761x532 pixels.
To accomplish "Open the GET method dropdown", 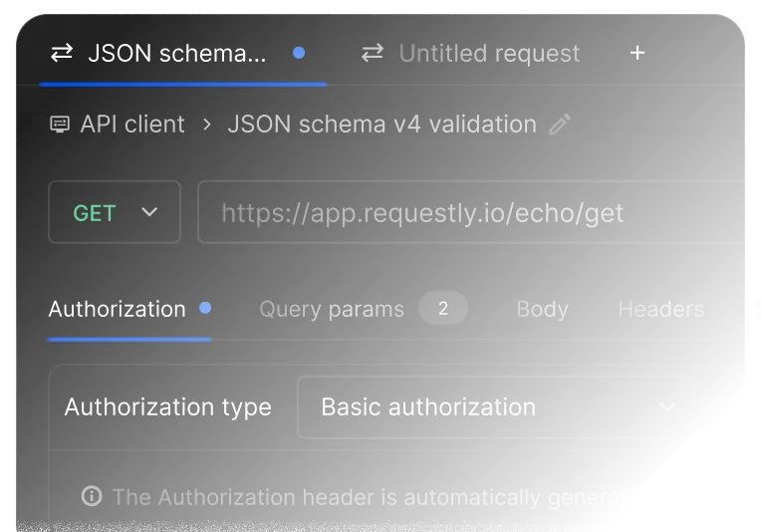I will (115, 212).
